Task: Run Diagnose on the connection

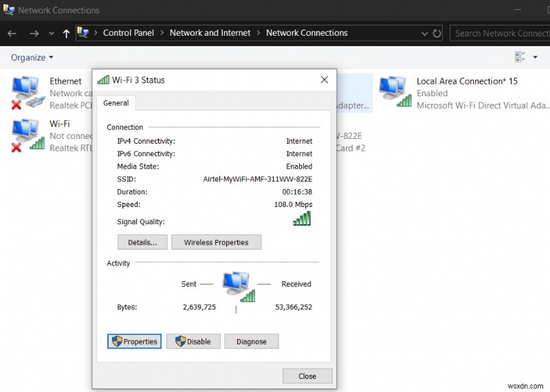Action: tap(252, 342)
